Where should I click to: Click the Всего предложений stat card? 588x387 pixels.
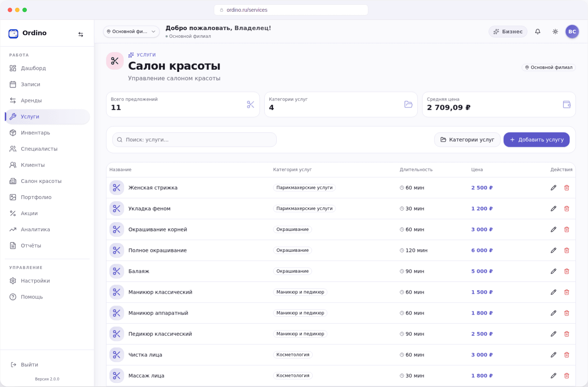coord(183,105)
